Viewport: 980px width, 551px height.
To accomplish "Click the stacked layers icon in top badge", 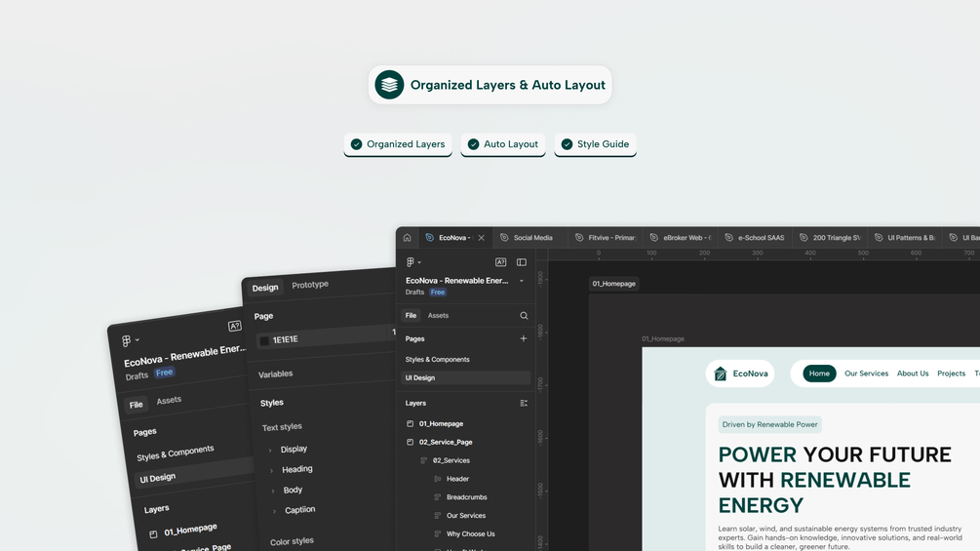I will pyautogui.click(x=389, y=84).
